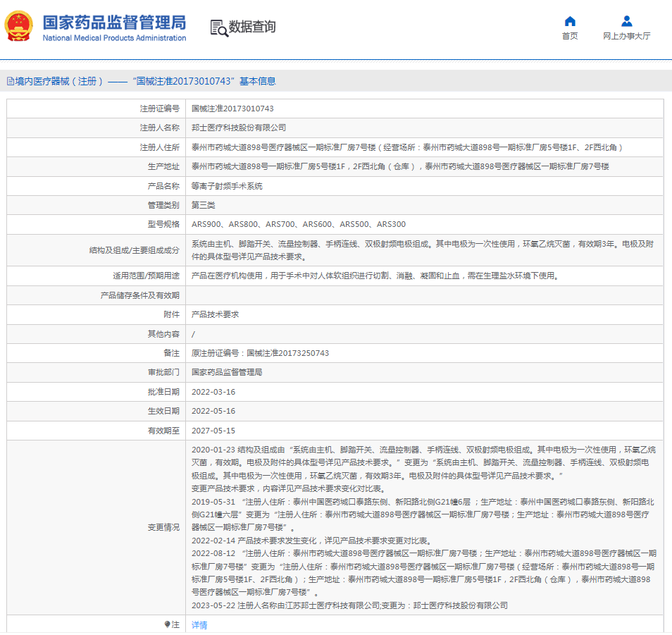Open 网上办事大厅 text label
Image resolution: width=672 pixels, height=635 pixels.
(626, 36)
